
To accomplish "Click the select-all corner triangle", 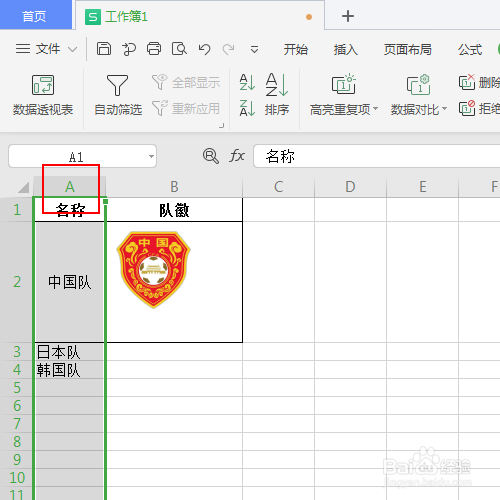I will click(x=23, y=187).
